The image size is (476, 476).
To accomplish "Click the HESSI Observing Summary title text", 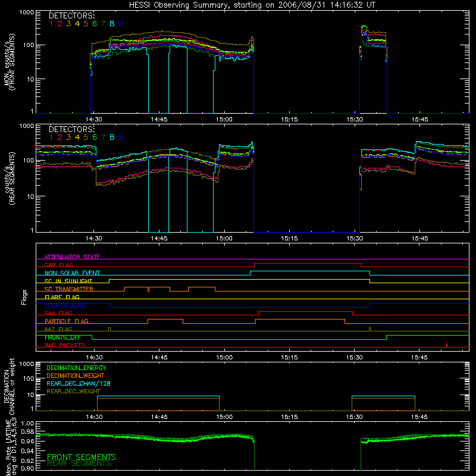I will point(252,5).
